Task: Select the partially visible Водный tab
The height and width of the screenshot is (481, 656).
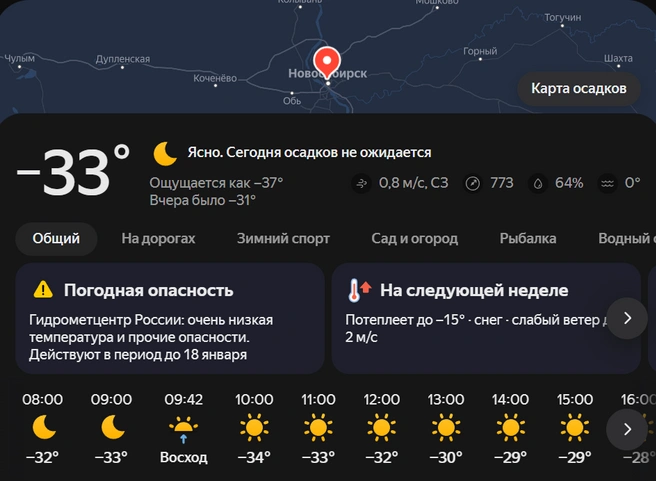Action: pyautogui.click(x=627, y=238)
